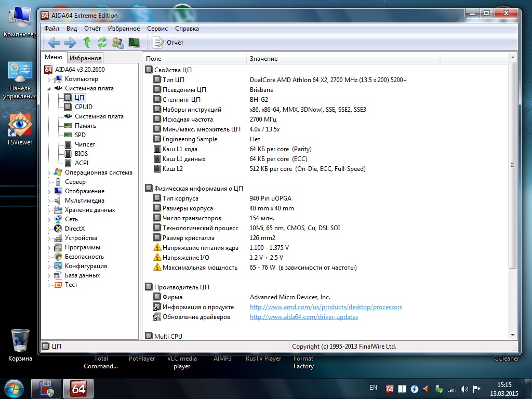The width and height of the screenshot is (532, 399).
Task: Click the EN language indicator
Action: (373, 388)
